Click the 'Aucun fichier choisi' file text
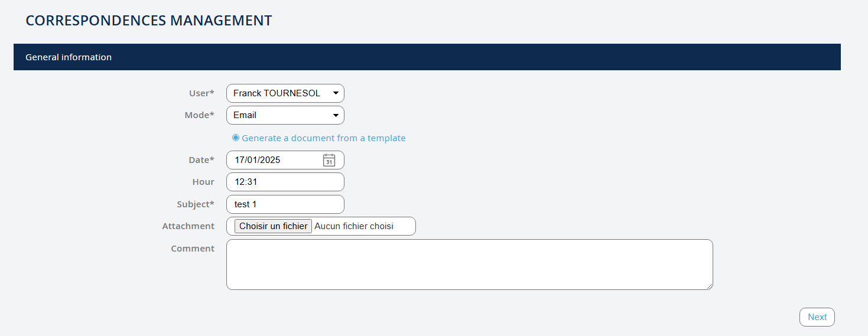 point(354,226)
